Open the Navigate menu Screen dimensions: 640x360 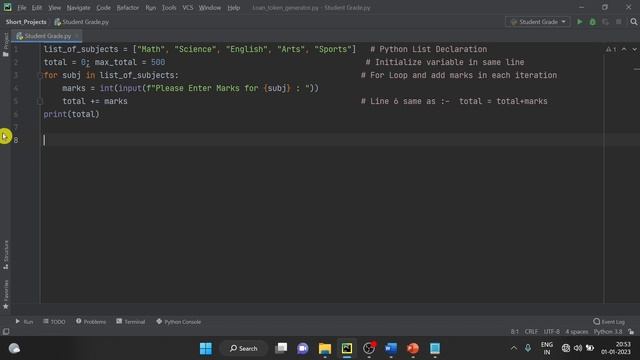[78, 8]
